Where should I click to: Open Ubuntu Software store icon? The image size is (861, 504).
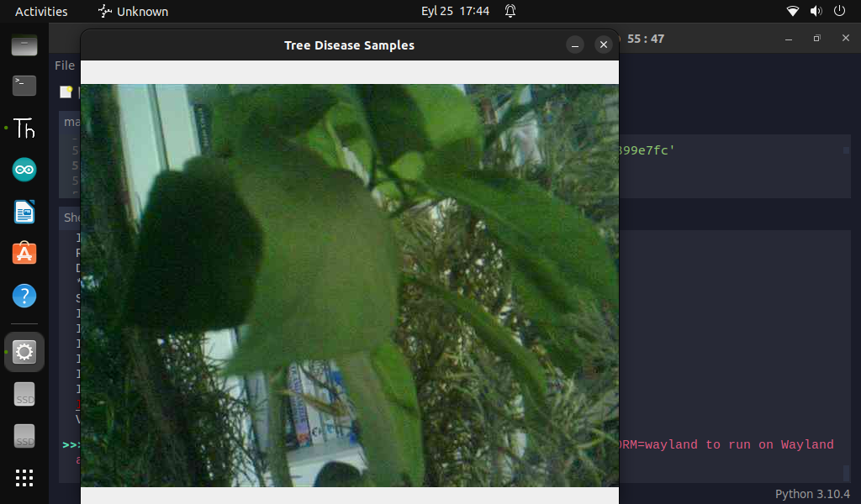24,253
